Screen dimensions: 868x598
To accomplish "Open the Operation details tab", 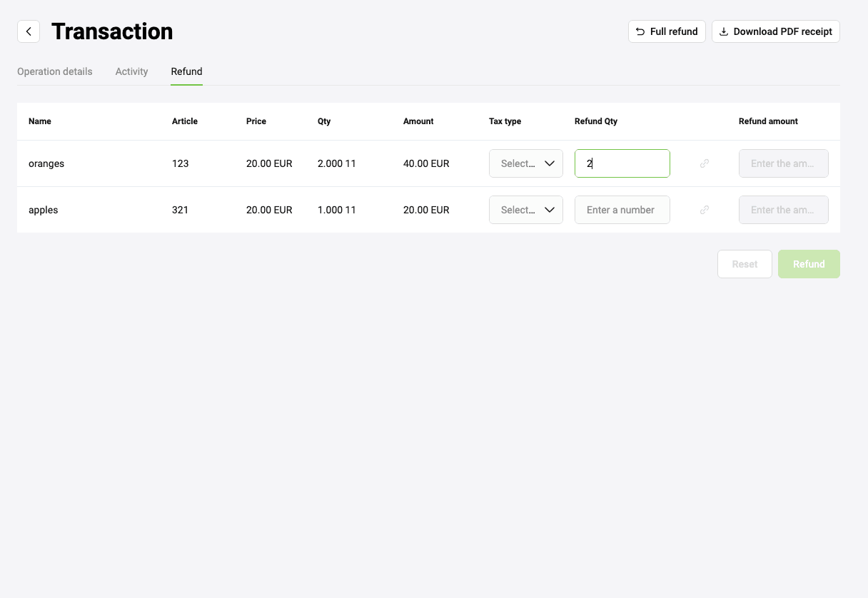I will click(55, 71).
